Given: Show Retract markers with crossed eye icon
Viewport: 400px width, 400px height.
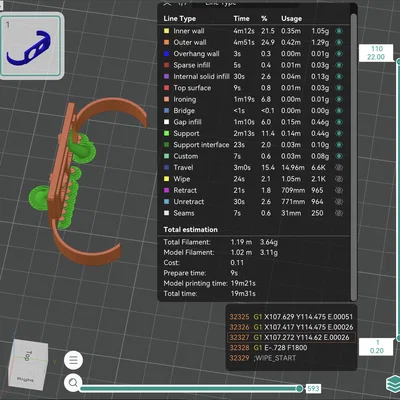Looking at the screenshot, I should pyautogui.click(x=339, y=190).
